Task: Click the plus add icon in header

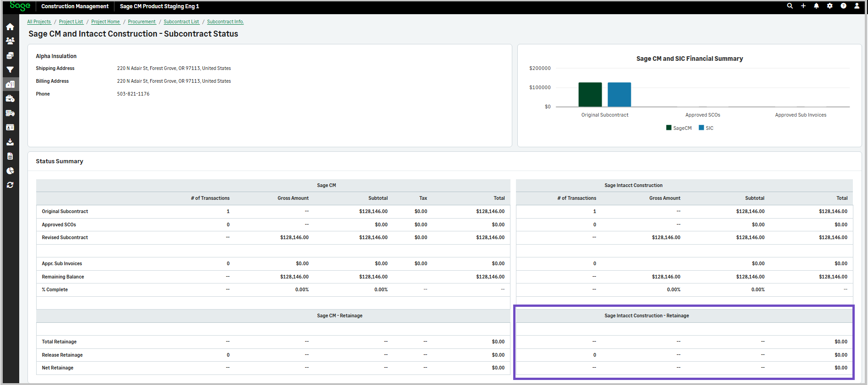Action: [803, 6]
